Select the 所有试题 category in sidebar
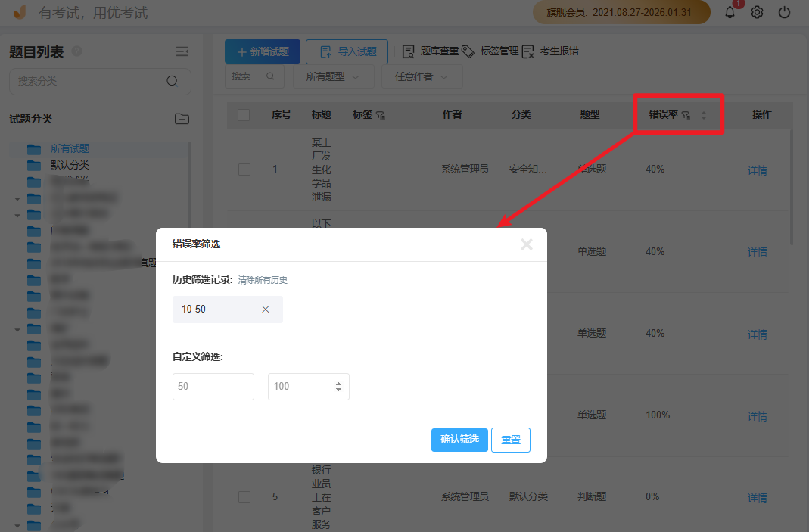Viewport: 809px width, 532px height. coord(70,148)
